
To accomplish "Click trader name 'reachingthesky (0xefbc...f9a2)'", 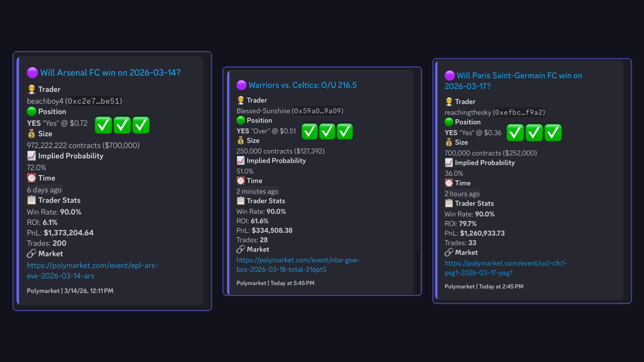I will click(x=495, y=112).
